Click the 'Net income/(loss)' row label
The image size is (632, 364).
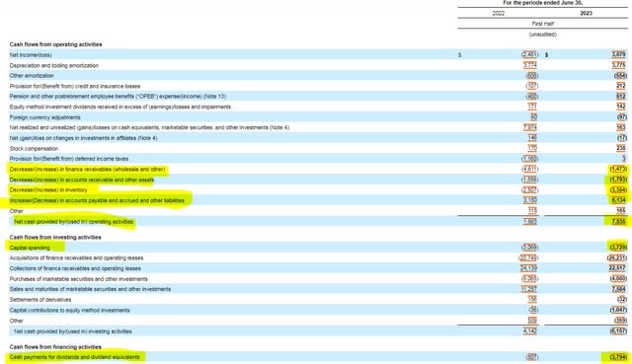point(31,55)
